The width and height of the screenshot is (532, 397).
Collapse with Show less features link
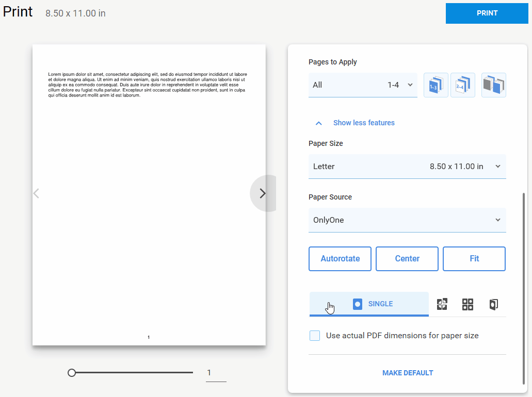pyautogui.click(x=364, y=123)
